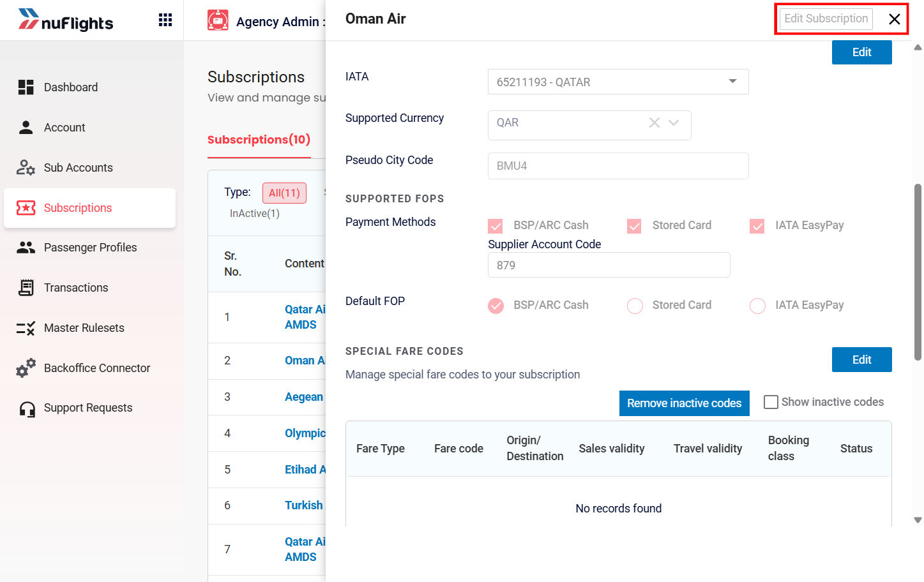Click the Booking class column header
The width and height of the screenshot is (924, 582).
(789, 449)
